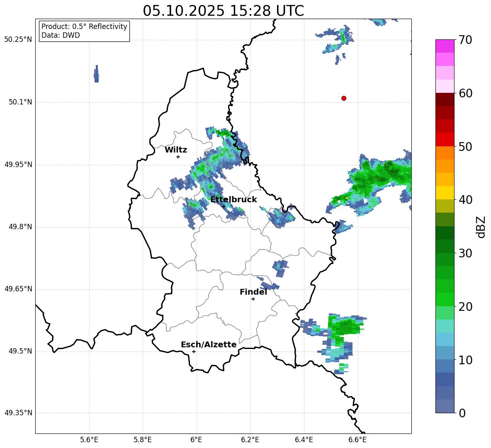The image size is (491, 448).
Task: Click the Esch/Alzette city label
Action: click(x=209, y=344)
